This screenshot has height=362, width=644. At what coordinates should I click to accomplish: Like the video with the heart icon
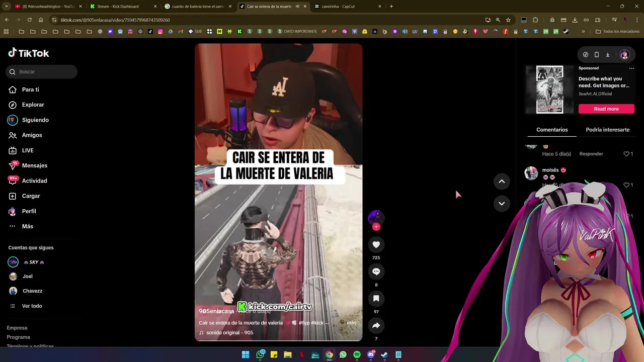click(x=376, y=244)
